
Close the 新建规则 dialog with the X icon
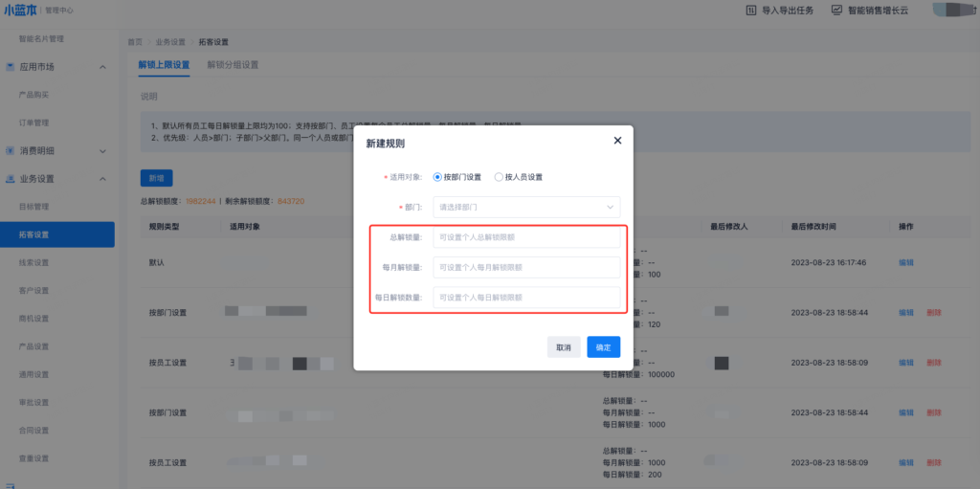coord(617,141)
